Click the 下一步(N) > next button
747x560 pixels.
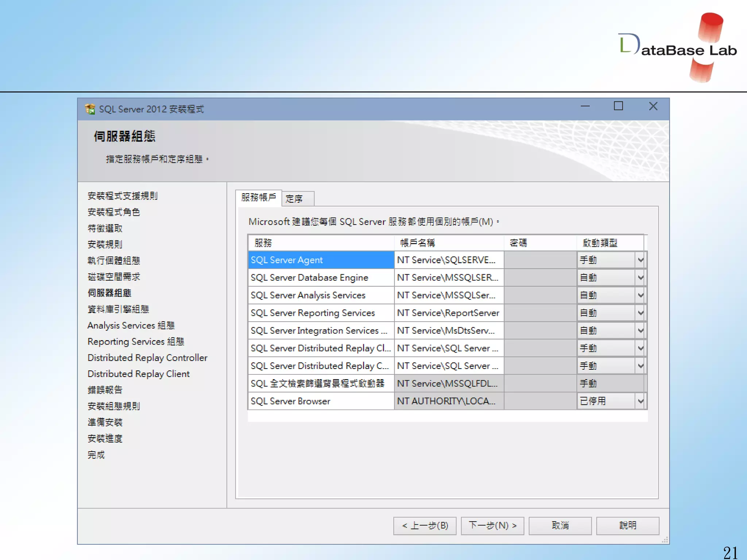492,526
